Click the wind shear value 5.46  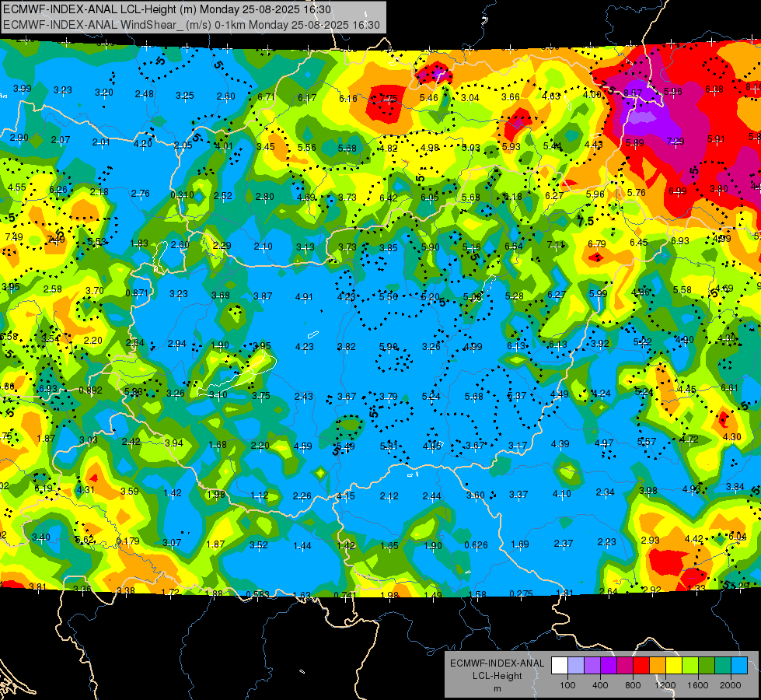429,98
